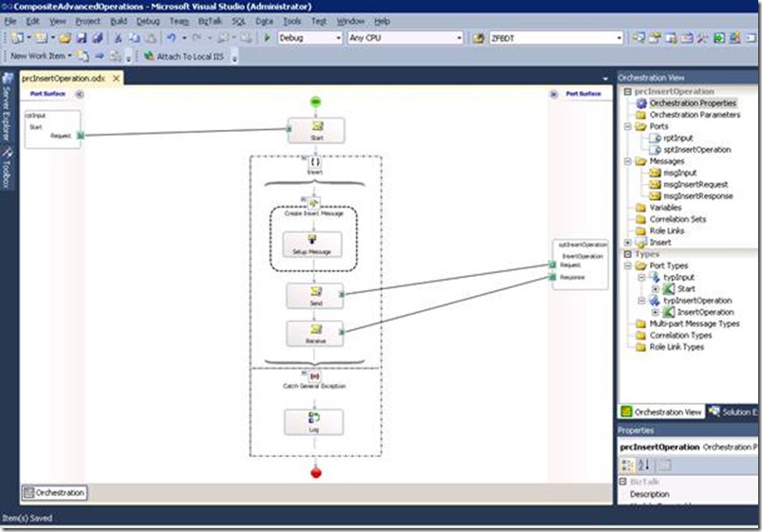Expand InsertOperation under typInsertOperation
This screenshot has height=532, width=762.
(x=655, y=312)
